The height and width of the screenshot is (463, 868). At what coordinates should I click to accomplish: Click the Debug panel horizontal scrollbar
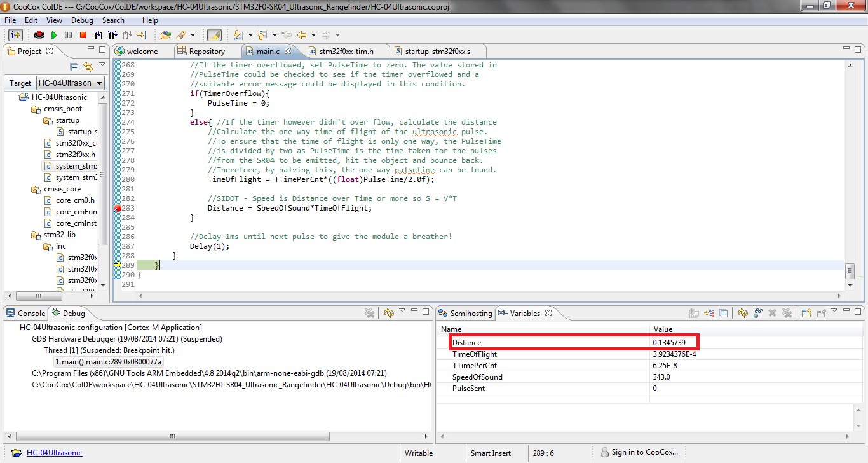click(x=172, y=437)
